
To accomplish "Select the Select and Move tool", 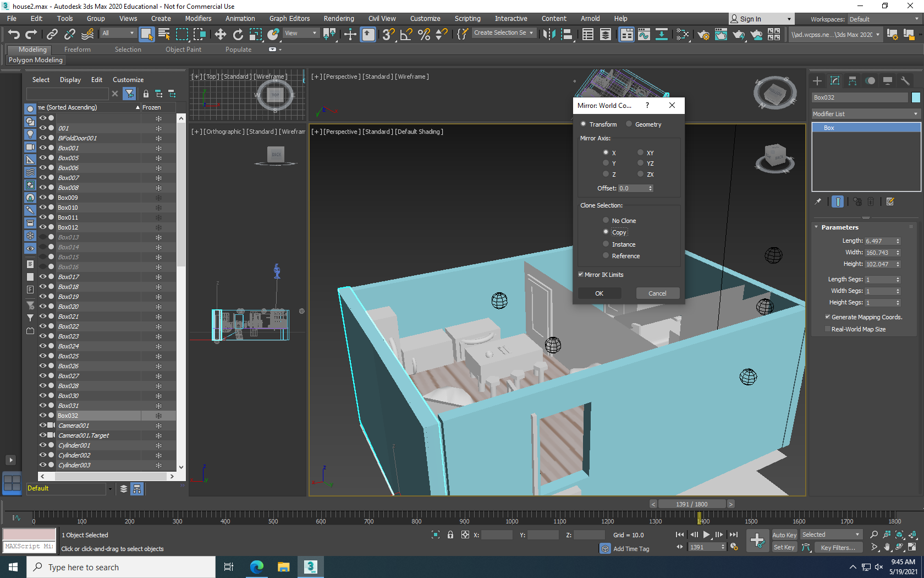I will click(220, 34).
